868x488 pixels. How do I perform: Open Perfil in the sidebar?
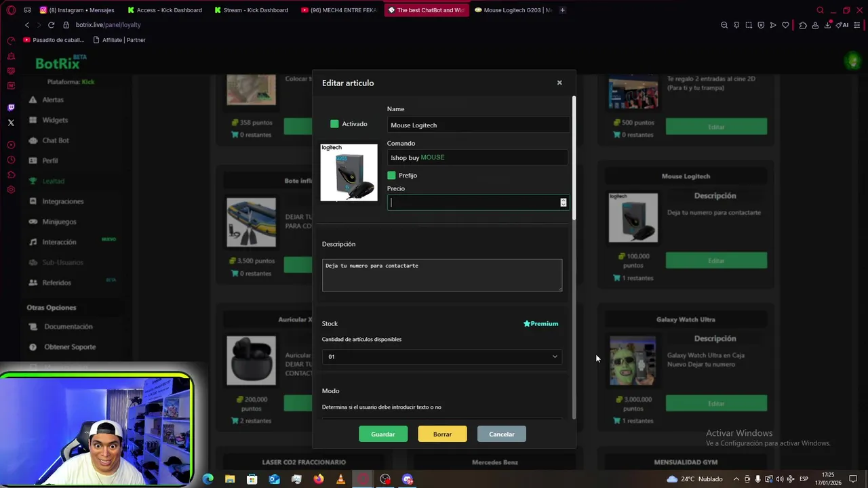(x=50, y=161)
